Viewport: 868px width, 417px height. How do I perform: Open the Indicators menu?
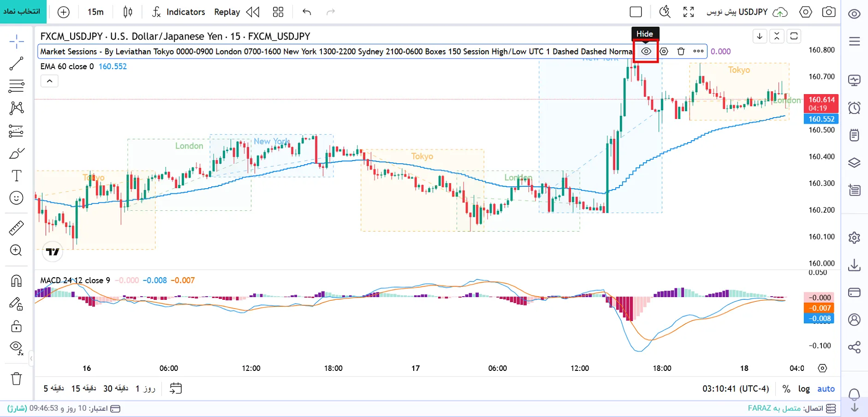pyautogui.click(x=178, y=12)
